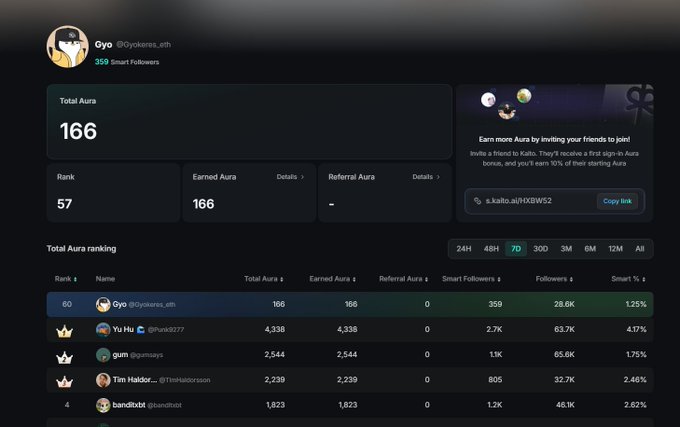This screenshot has width=680, height=427.
Task: Click the green avatar bubble in invite banner
Action: pos(524,95)
